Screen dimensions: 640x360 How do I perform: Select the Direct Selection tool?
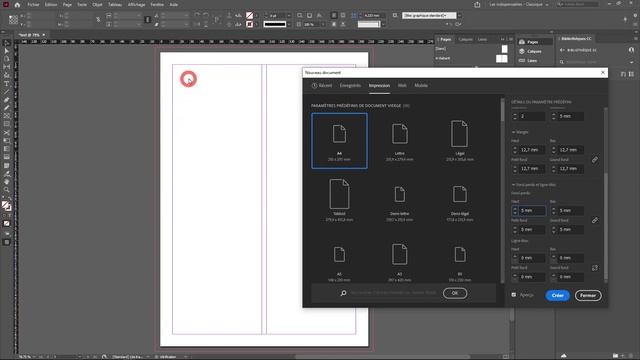click(x=7, y=51)
